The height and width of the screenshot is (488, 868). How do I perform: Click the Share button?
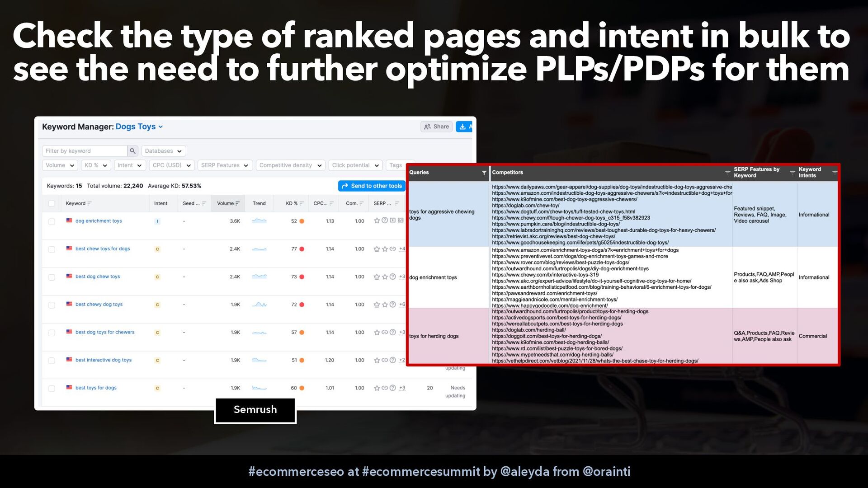tap(437, 127)
